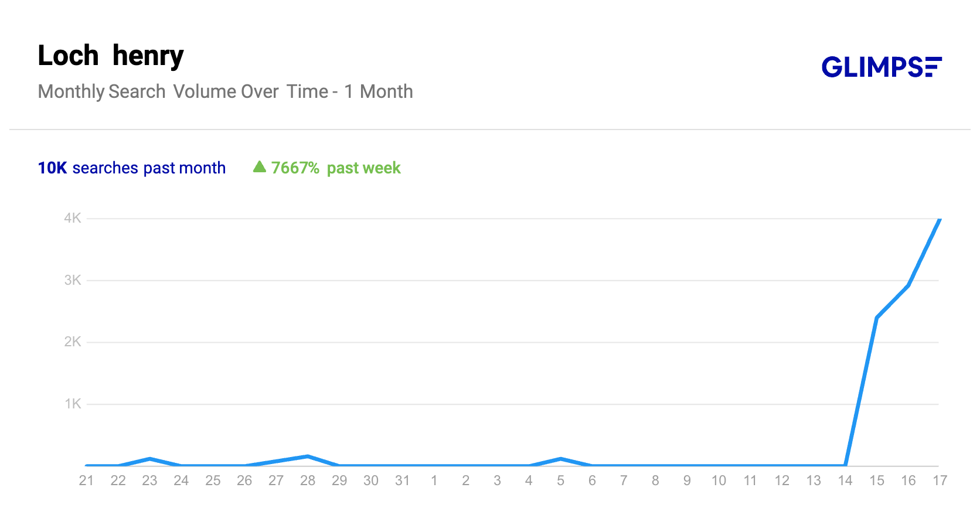Click the small bump at day 5
980x525 pixels.
coord(561,458)
